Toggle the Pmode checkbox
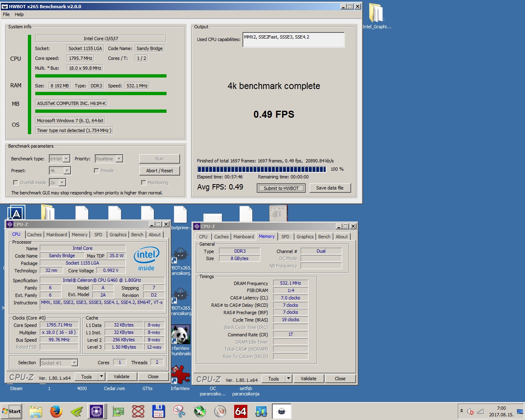525x420 pixels. pyautogui.click(x=96, y=171)
